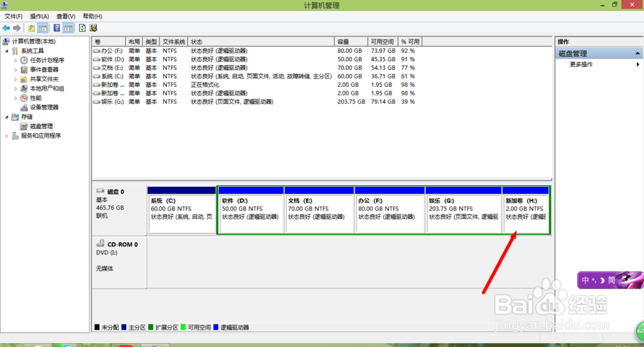Click the 本地用户和组 icon
The image size is (644, 347).
24,89
